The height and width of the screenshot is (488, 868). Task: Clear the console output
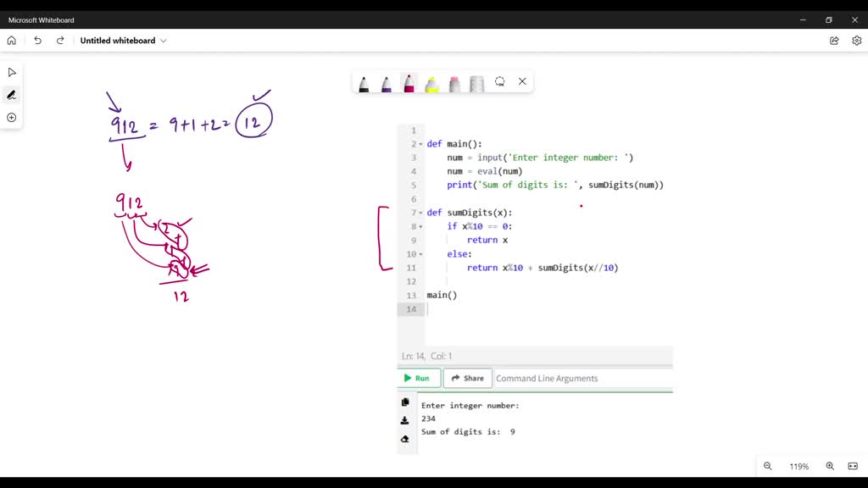click(x=405, y=439)
